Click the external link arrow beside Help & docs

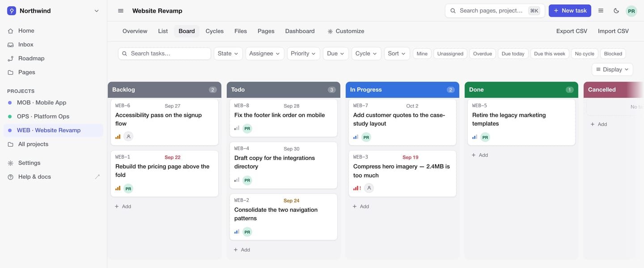97,177
